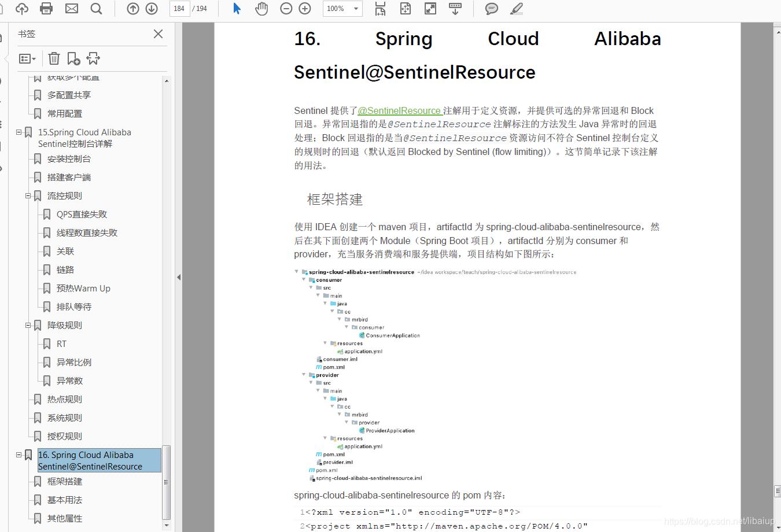Viewport: 781px width, 532px height.
Task: Open bookmark 框架搭建
Action: pyautogui.click(x=65, y=482)
